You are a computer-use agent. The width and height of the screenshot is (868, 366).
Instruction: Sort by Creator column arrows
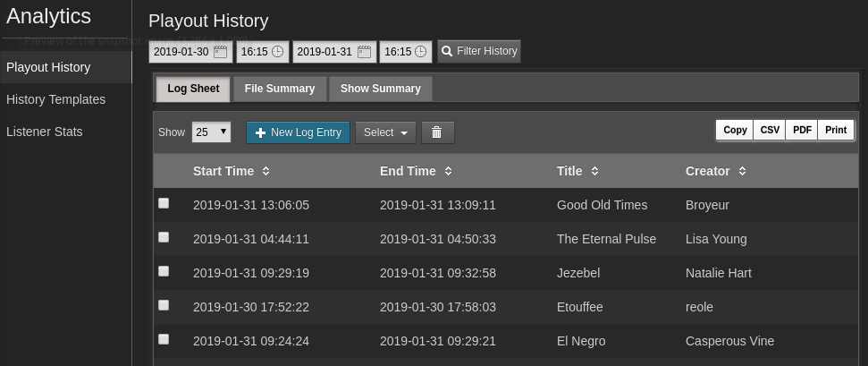pyautogui.click(x=742, y=171)
